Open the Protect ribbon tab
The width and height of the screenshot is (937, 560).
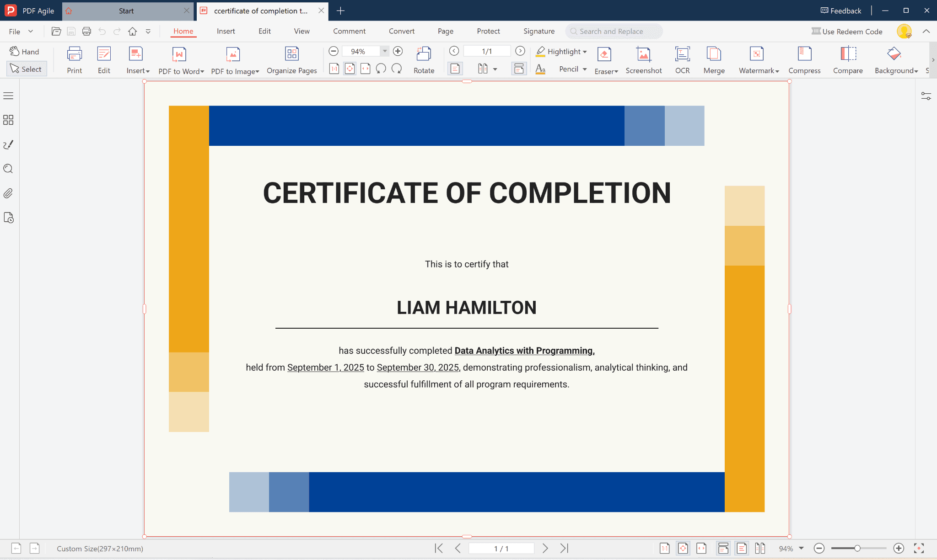point(488,31)
